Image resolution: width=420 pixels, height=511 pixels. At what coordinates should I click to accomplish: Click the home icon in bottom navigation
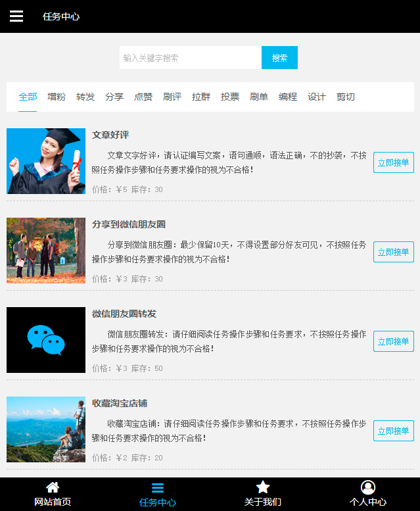(53, 487)
